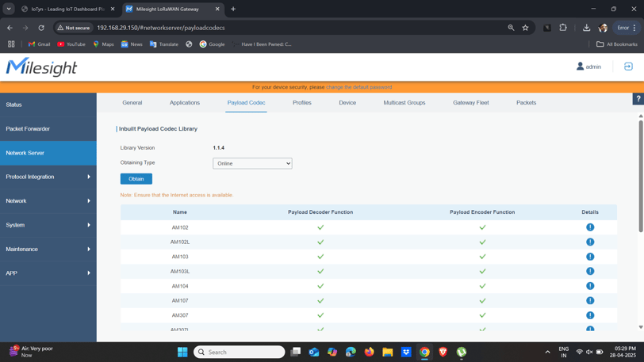Expand Maintenance sidebar menu
644x362 pixels.
click(x=48, y=250)
